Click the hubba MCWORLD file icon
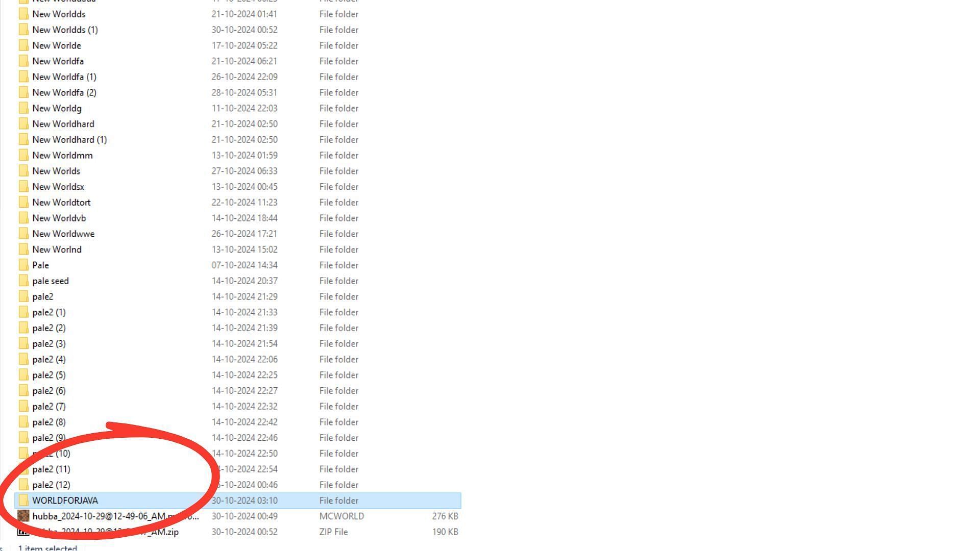The height and width of the screenshot is (551, 980). tap(23, 516)
